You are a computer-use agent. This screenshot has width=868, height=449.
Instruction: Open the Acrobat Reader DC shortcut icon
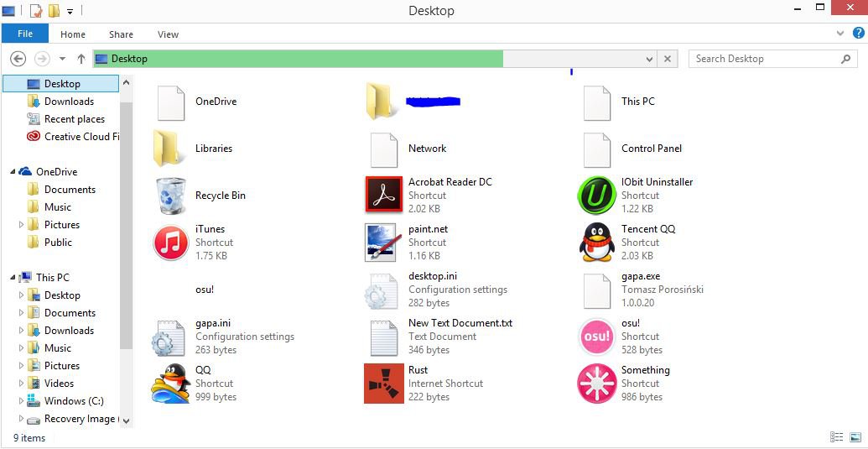tap(383, 195)
